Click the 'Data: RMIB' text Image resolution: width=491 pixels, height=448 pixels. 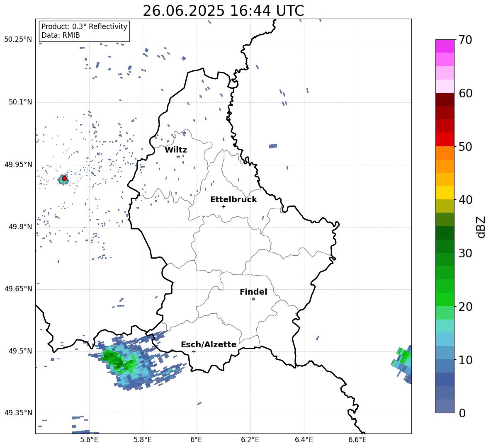point(61,35)
